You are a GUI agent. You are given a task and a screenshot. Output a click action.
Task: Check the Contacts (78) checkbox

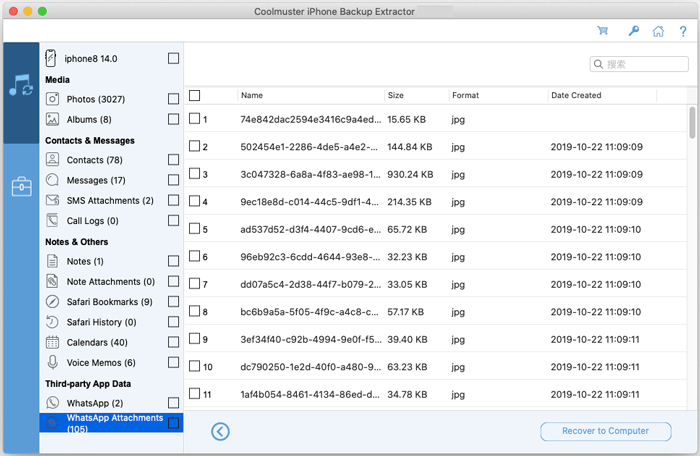(174, 159)
